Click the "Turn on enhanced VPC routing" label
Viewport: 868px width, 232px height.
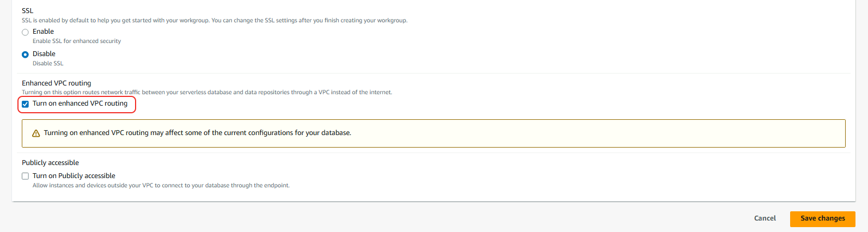coord(80,103)
